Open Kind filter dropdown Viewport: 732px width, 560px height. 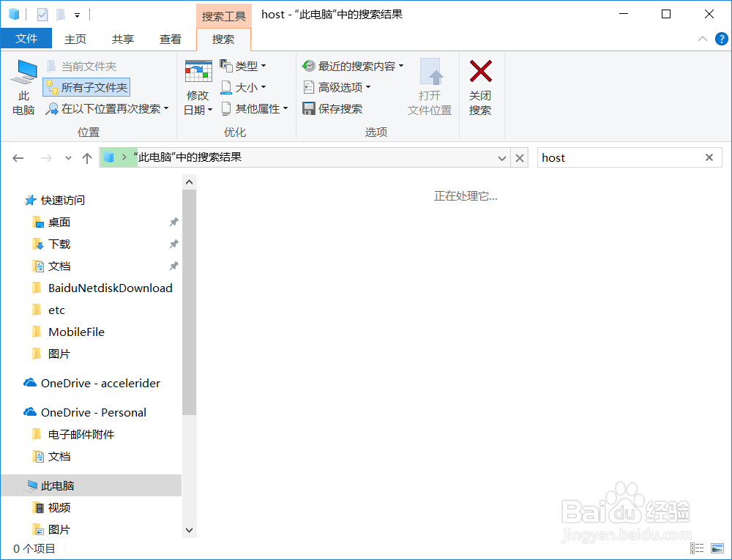click(x=243, y=66)
